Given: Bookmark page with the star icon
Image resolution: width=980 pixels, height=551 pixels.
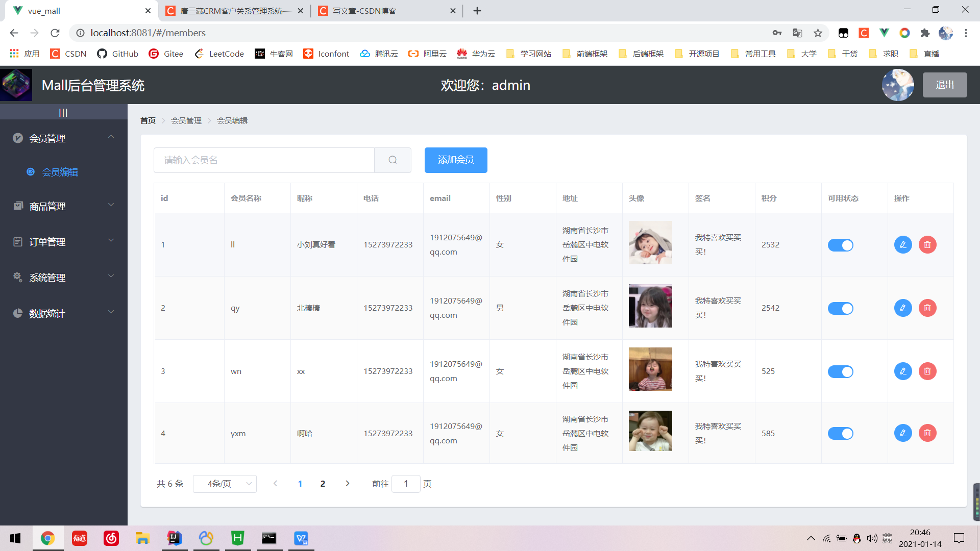Looking at the screenshot, I should (818, 33).
